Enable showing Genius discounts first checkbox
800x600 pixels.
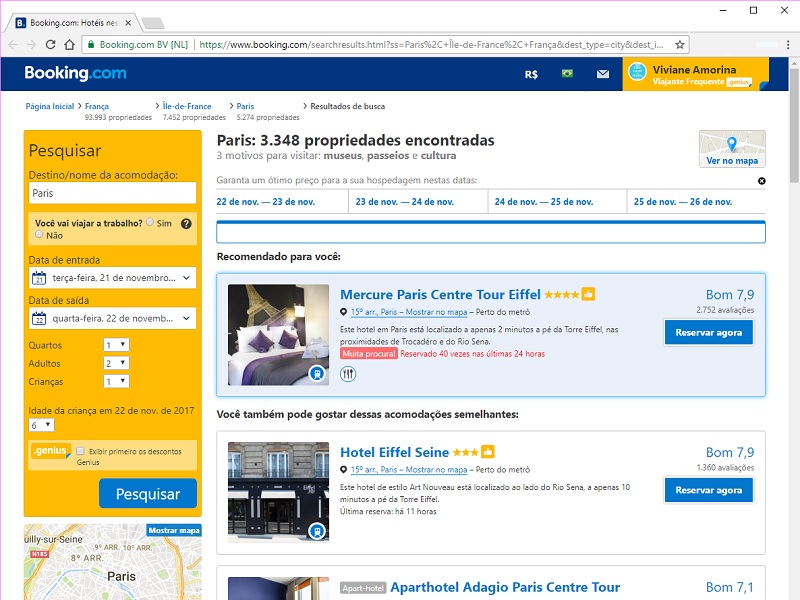coord(80,451)
